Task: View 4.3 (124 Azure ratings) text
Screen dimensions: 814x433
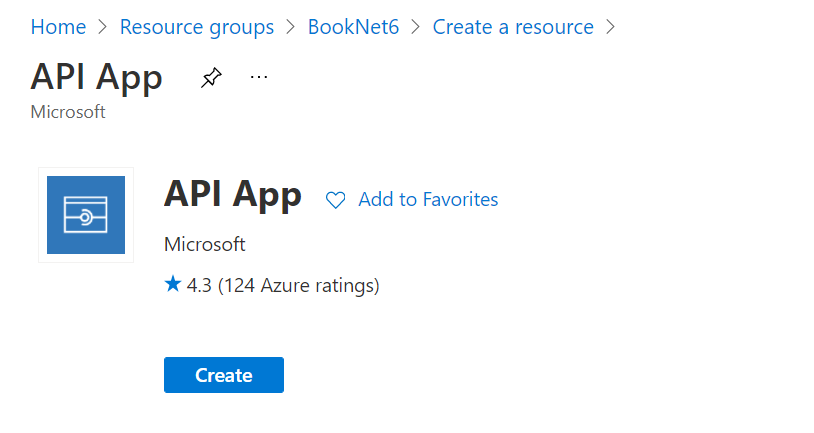Action: pos(283,285)
